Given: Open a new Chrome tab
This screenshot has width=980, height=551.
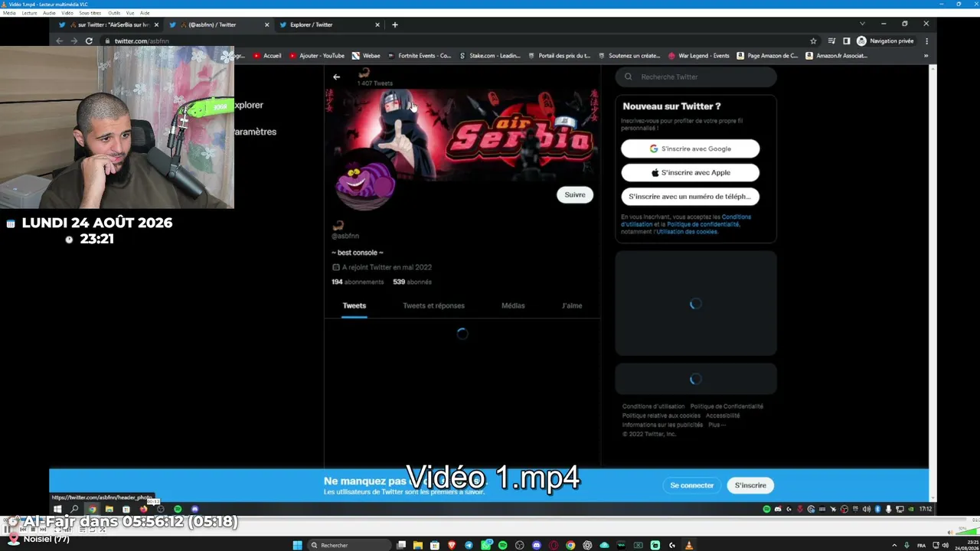Looking at the screenshot, I should [395, 24].
